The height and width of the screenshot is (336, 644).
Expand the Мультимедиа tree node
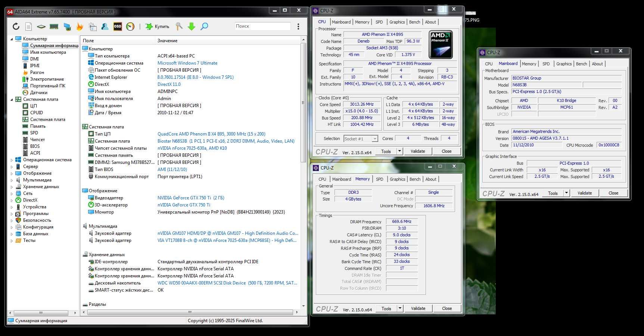pos(12,180)
